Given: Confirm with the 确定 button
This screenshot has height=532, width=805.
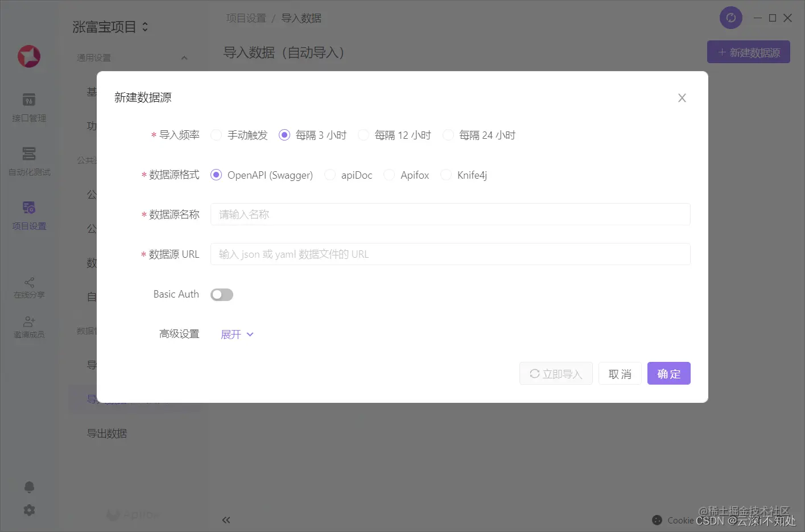Looking at the screenshot, I should [x=669, y=374].
